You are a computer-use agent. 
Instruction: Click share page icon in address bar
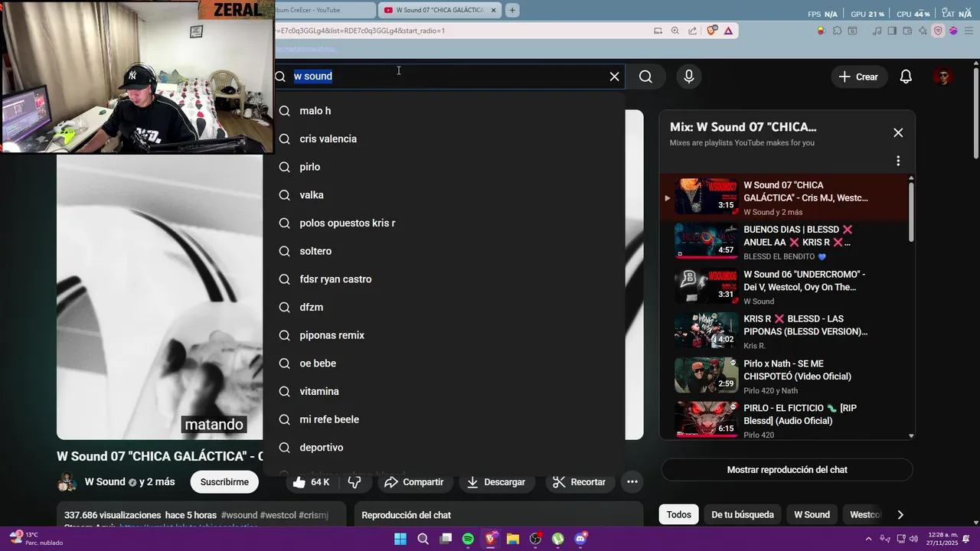point(692,31)
